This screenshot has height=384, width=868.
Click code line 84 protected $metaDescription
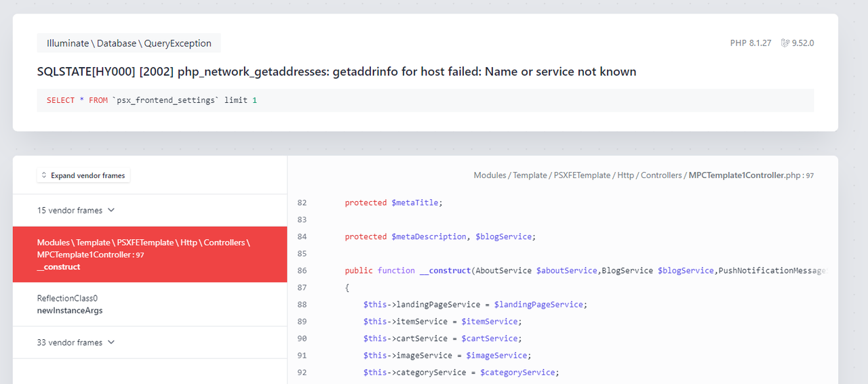click(x=440, y=236)
